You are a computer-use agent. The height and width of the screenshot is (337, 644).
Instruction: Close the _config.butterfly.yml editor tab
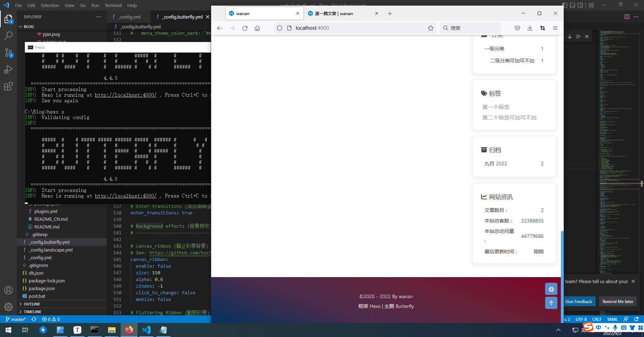pos(208,17)
